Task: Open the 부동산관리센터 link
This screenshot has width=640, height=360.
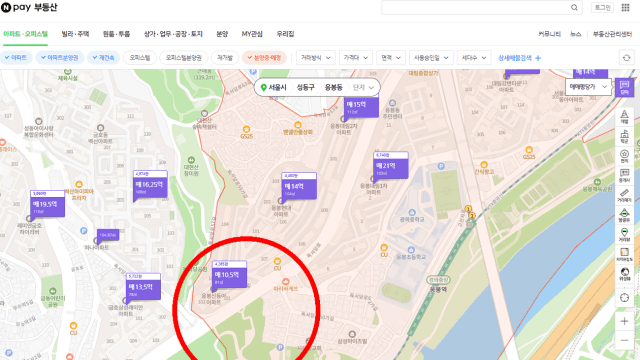Action: [612, 34]
